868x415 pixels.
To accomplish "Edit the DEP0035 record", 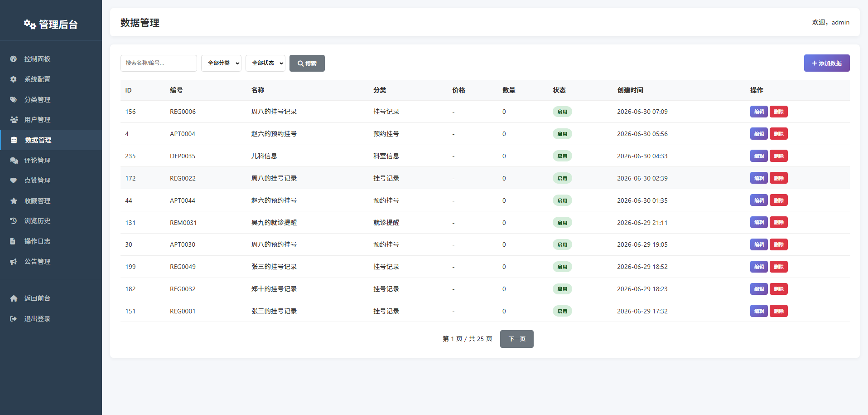I will click(x=759, y=156).
